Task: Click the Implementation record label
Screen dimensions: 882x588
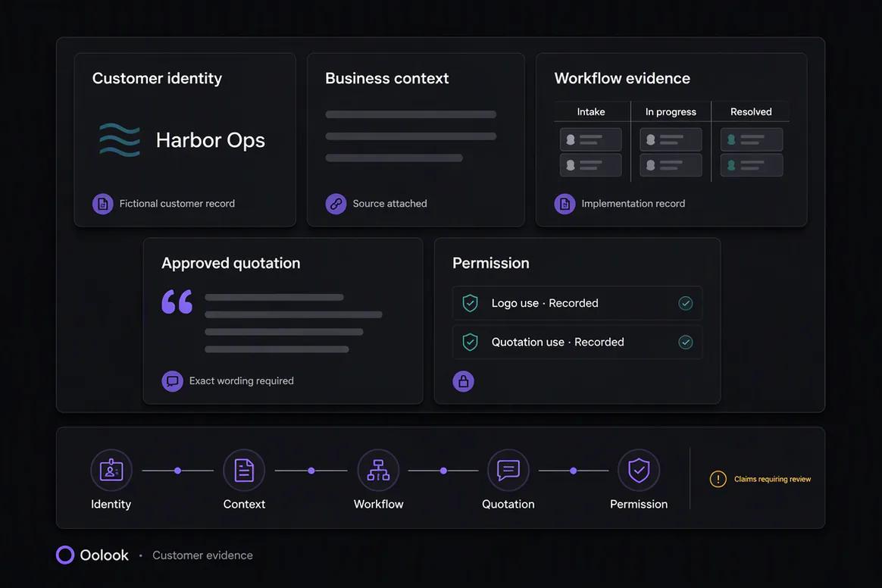Action: 633,204
